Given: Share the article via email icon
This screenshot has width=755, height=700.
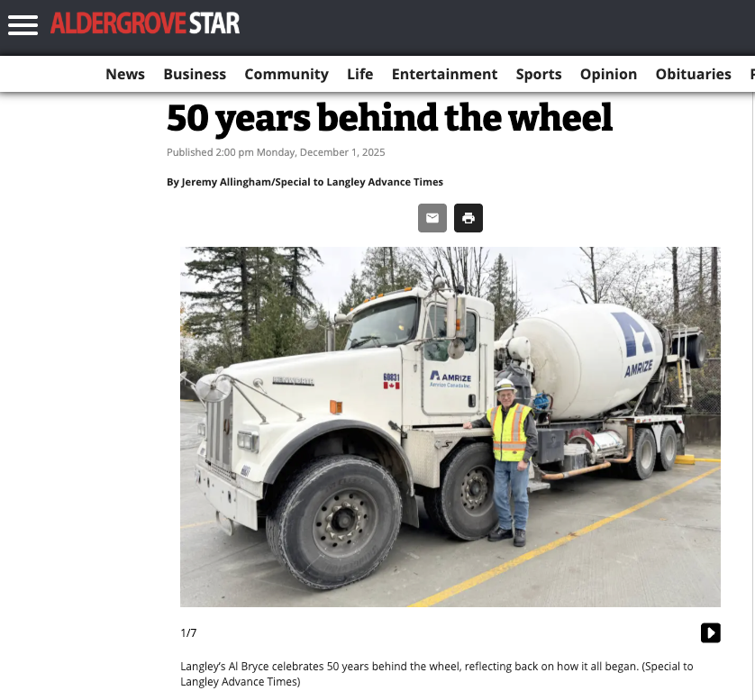Looking at the screenshot, I should pyautogui.click(x=432, y=218).
